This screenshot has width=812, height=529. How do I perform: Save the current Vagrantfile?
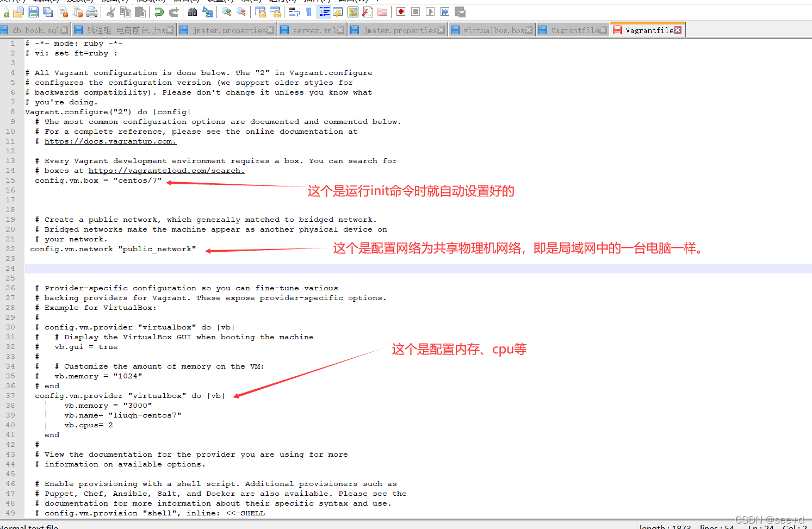33,11
